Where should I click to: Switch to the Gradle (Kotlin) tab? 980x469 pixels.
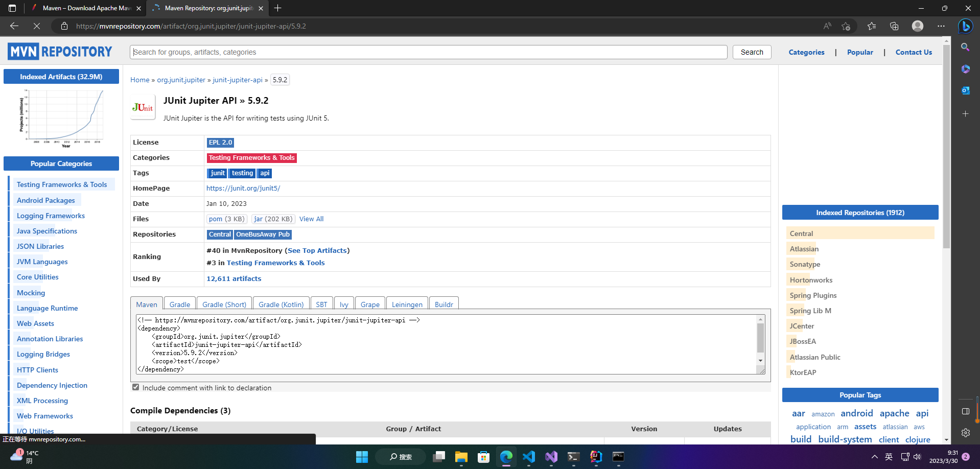[281, 304]
